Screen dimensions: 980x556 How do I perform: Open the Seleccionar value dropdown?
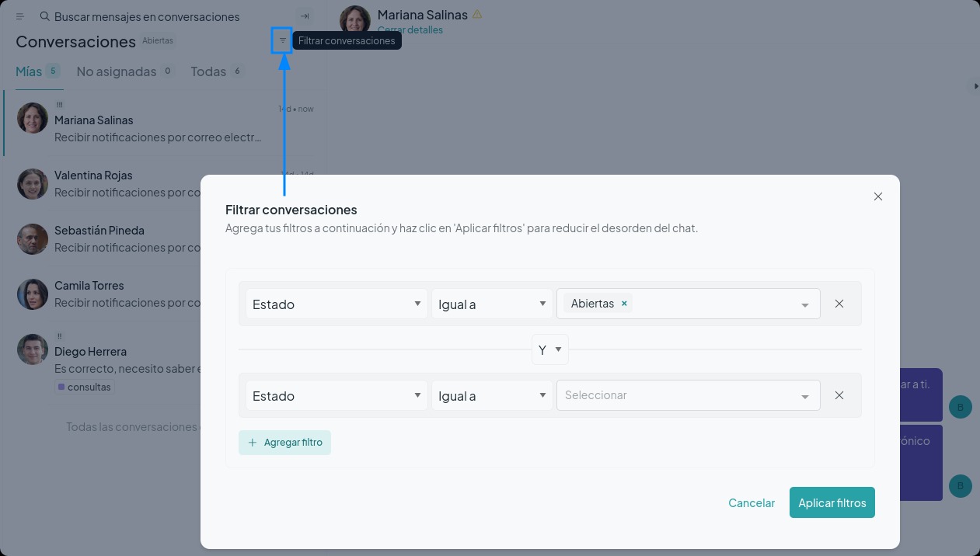pos(688,395)
